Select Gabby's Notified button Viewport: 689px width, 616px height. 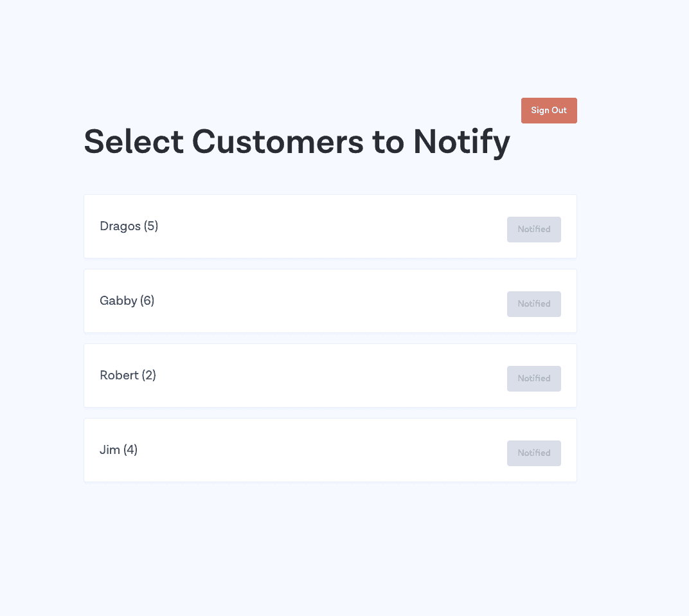click(534, 304)
